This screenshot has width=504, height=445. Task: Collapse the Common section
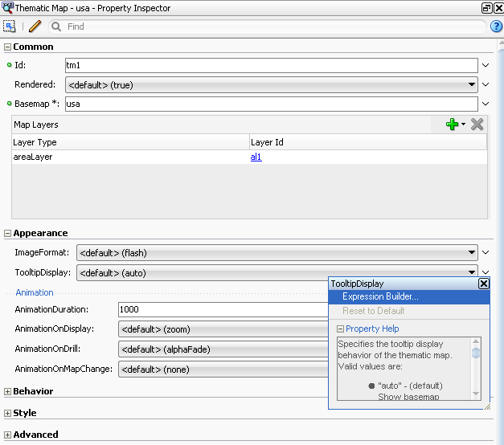[x=7, y=47]
